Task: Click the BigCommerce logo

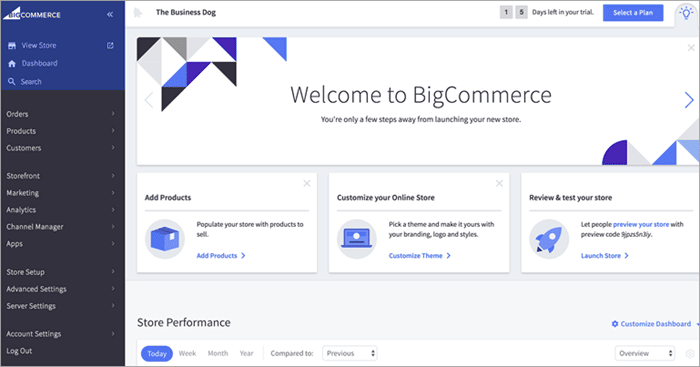Action: click(x=32, y=13)
